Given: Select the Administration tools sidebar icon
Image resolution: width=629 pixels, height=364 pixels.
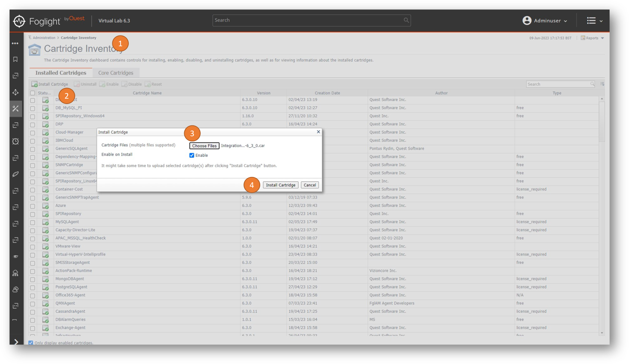Looking at the screenshot, I should click(15, 108).
